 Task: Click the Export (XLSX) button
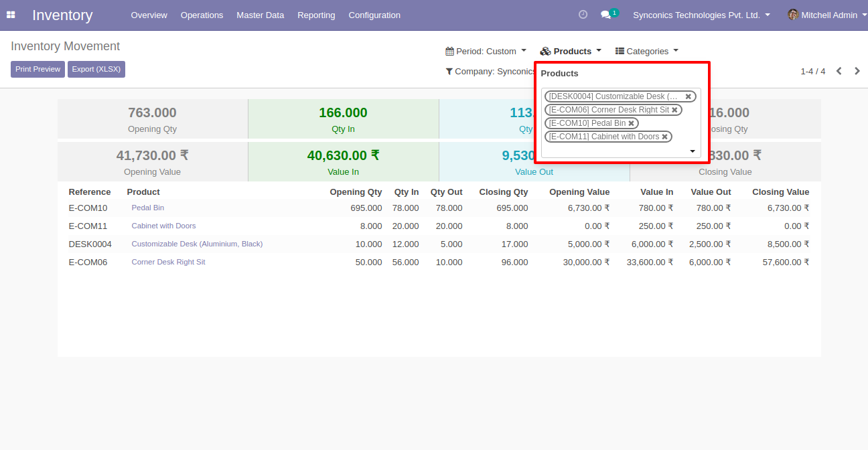(x=96, y=69)
